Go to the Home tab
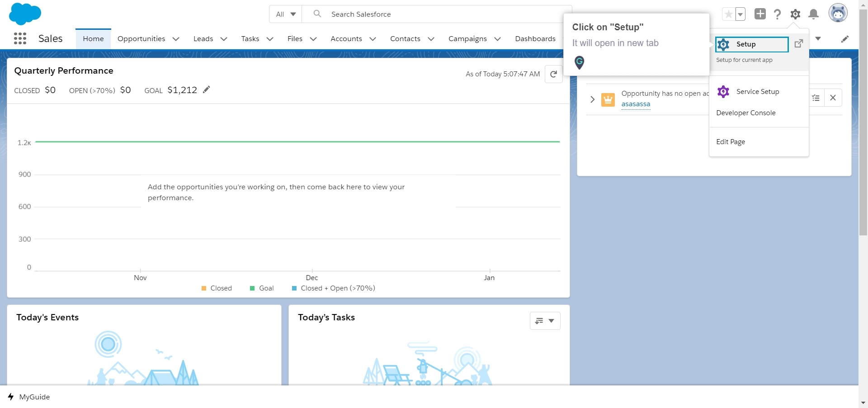This screenshot has height=408, width=868. click(x=93, y=39)
